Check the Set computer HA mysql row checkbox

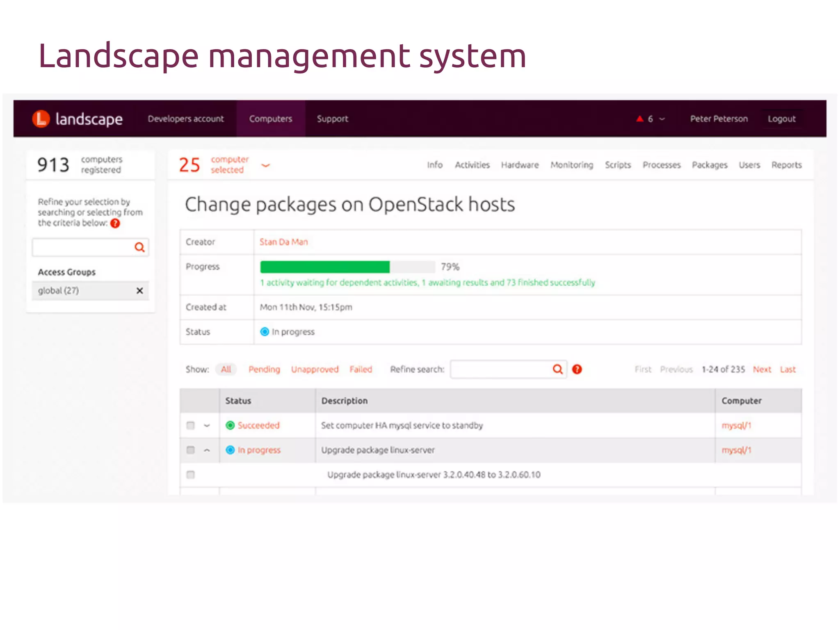(x=190, y=425)
